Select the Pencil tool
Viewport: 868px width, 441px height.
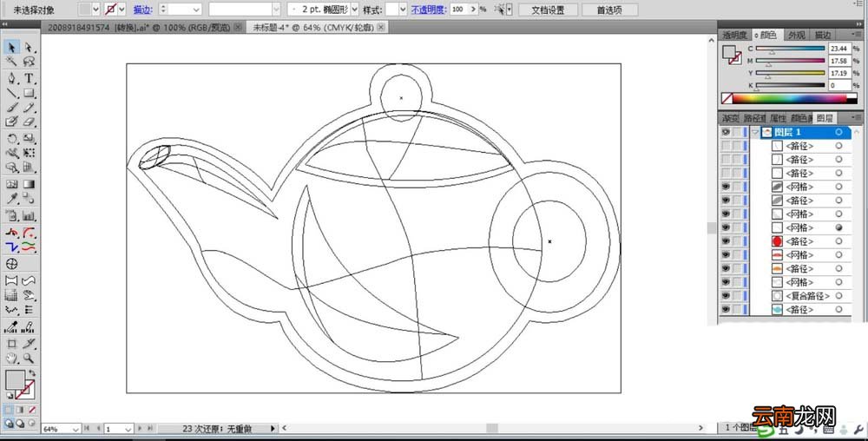point(29,108)
